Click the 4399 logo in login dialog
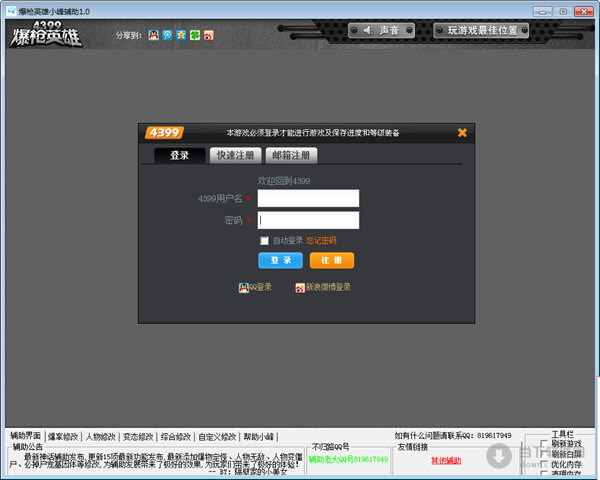600x480 pixels. click(164, 133)
